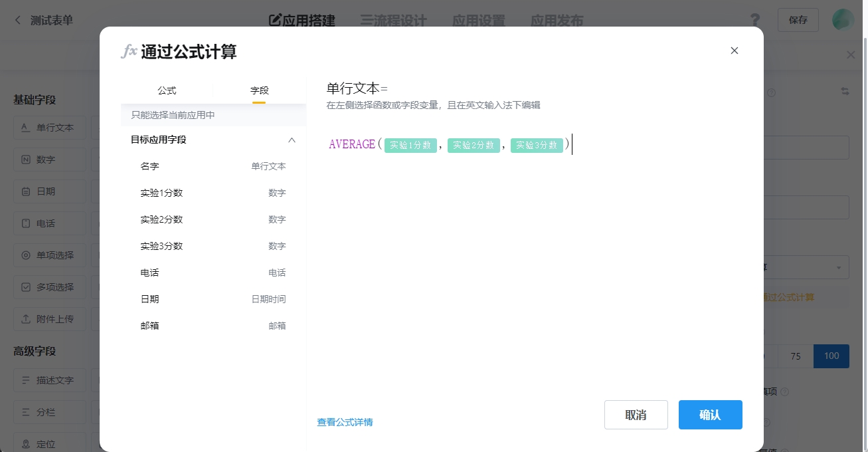Click the 实验2分数 tag in formula
The width and height of the screenshot is (868, 452).
pos(474,145)
